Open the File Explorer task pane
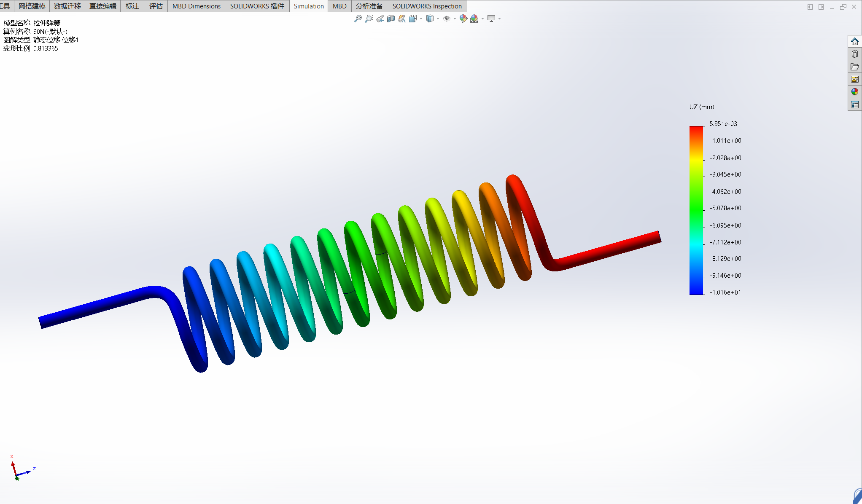 tap(854, 67)
